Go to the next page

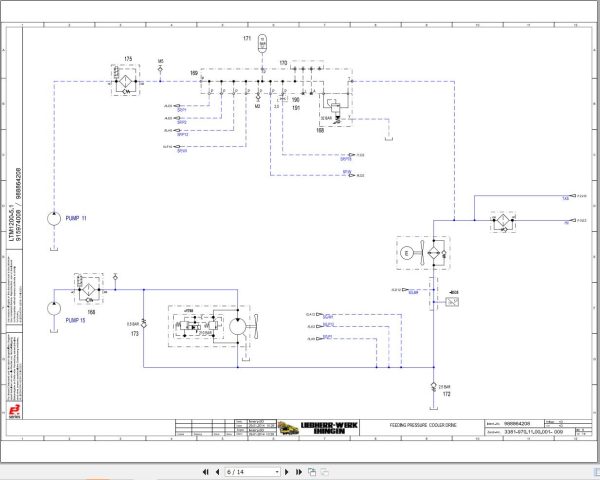287,472
